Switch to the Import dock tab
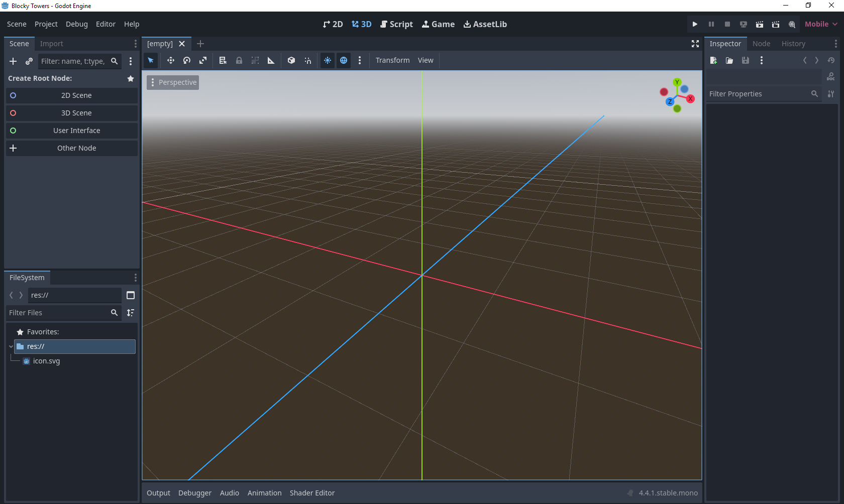 tap(51, 44)
